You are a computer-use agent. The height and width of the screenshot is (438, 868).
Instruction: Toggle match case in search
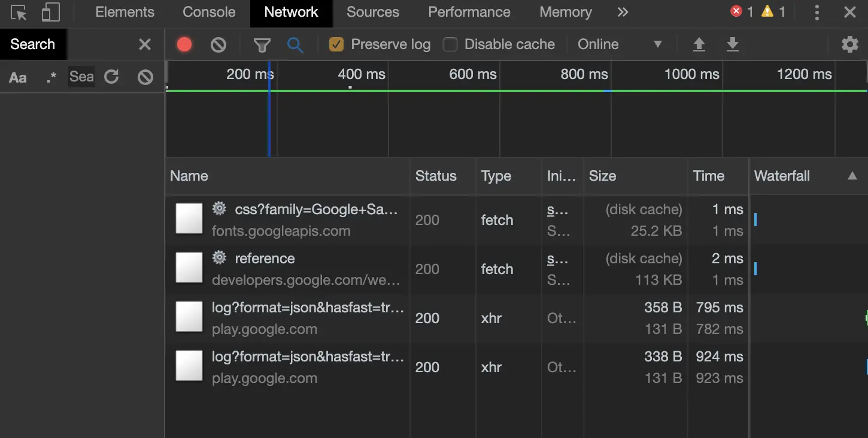pyautogui.click(x=18, y=77)
